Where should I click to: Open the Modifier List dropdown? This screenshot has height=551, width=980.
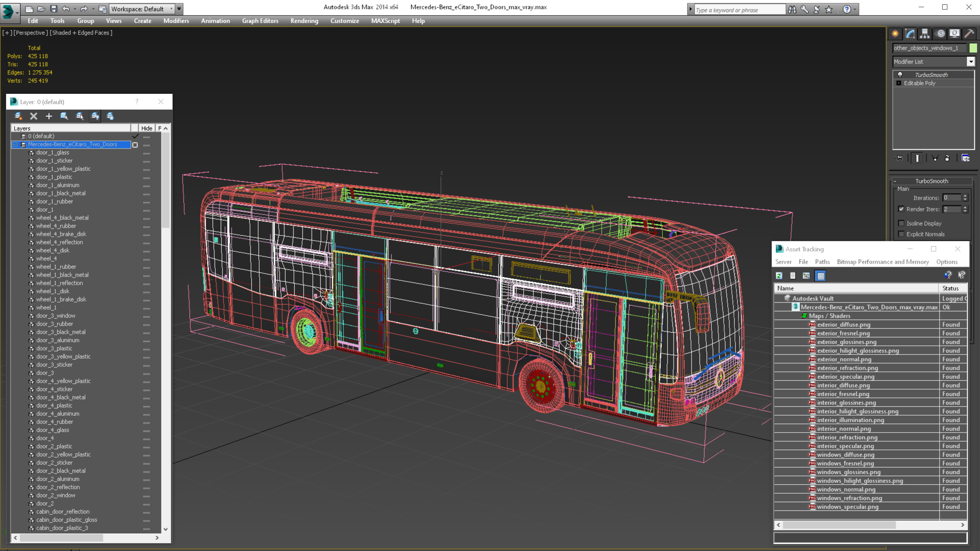point(970,62)
